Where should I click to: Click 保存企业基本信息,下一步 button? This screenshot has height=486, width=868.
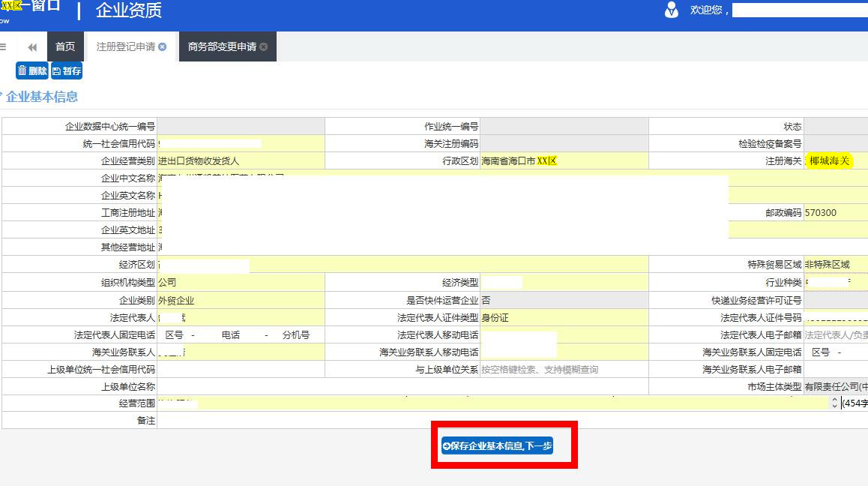tap(498, 445)
